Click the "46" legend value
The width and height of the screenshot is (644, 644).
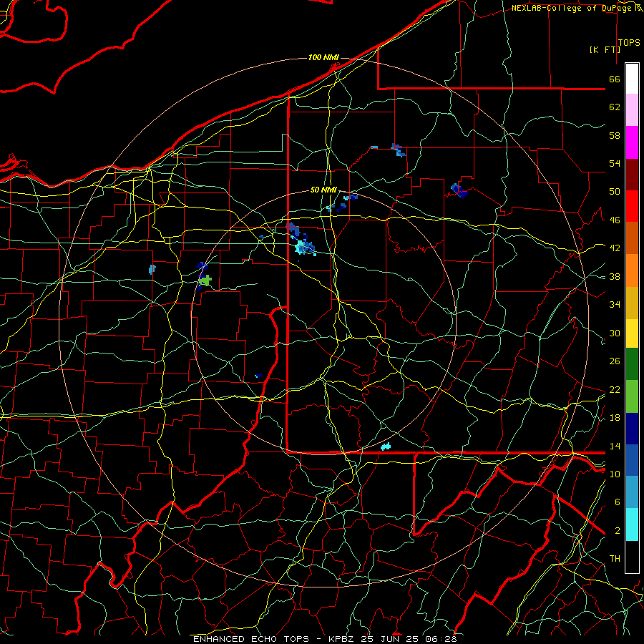(615, 220)
